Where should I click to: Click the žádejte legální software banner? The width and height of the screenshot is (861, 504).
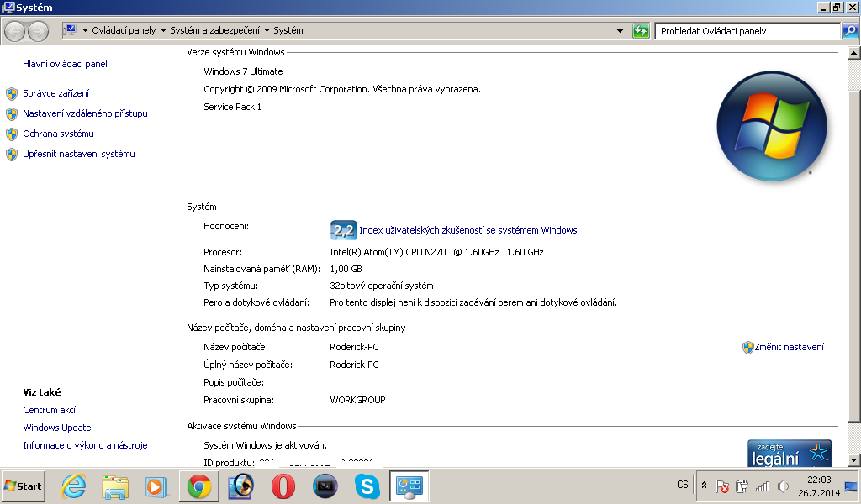(x=789, y=453)
